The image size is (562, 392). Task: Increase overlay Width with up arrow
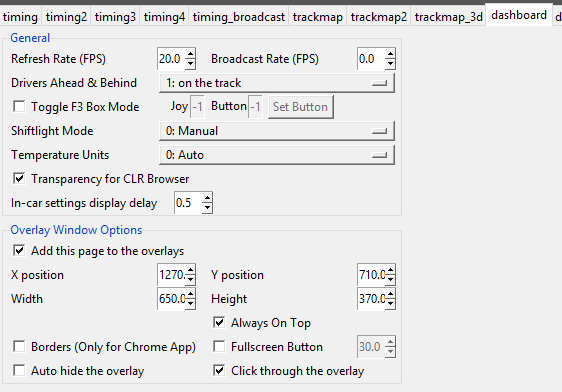point(191,294)
